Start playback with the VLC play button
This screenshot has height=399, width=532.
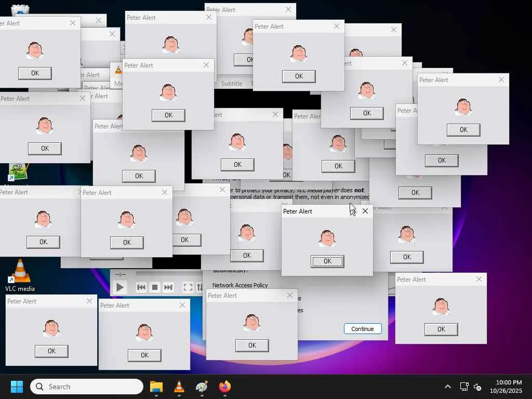(120, 287)
